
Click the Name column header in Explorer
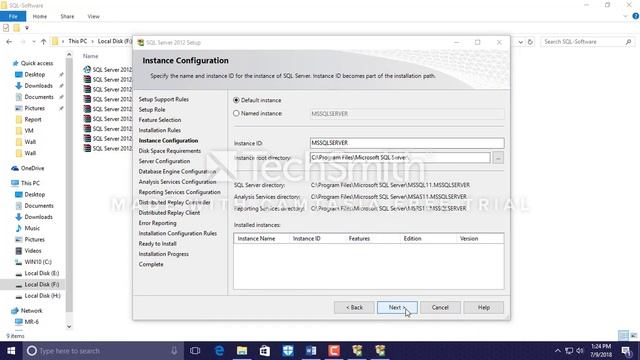(91, 56)
